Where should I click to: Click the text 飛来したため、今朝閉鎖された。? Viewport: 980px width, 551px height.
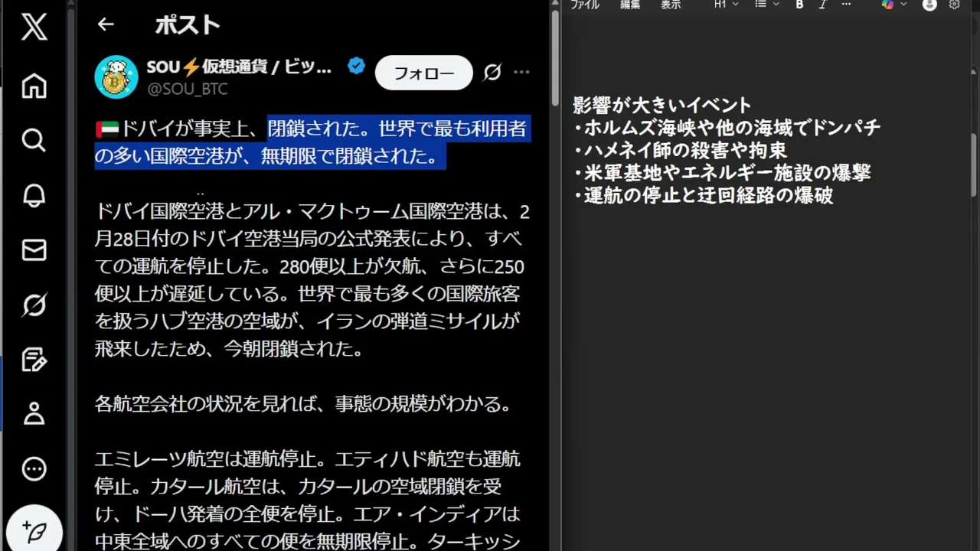point(228,349)
